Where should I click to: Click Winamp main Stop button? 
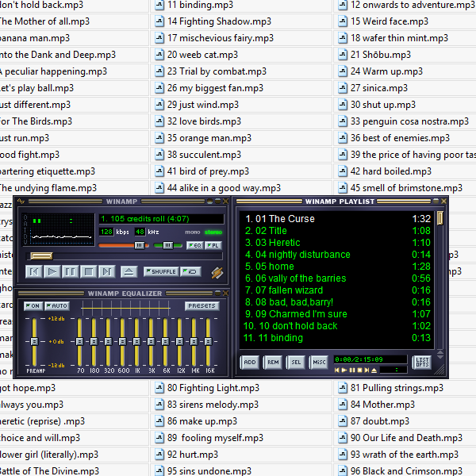click(89, 271)
